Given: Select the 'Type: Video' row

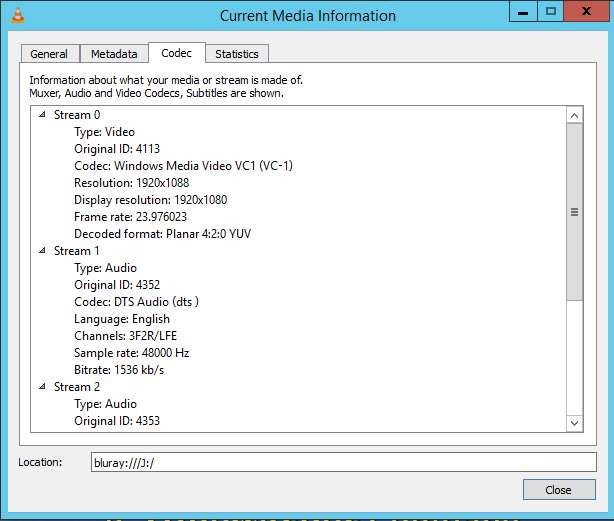Looking at the screenshot, I should 104,132.
